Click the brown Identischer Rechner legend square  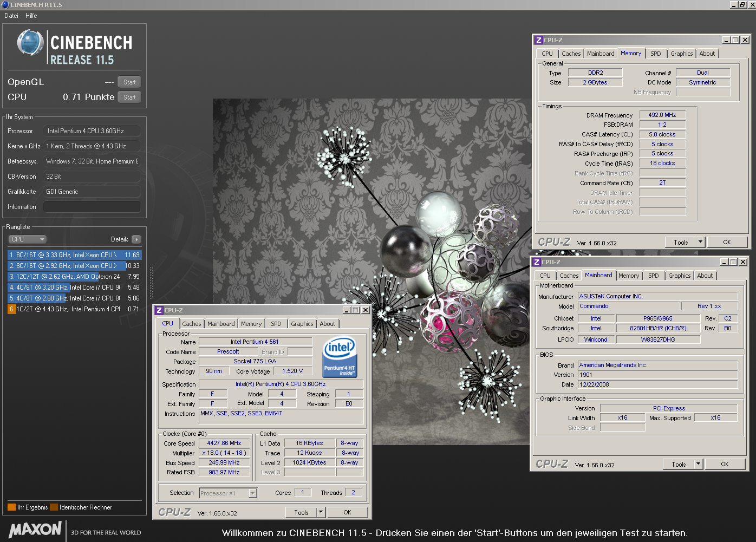click(x=54, y=507)
